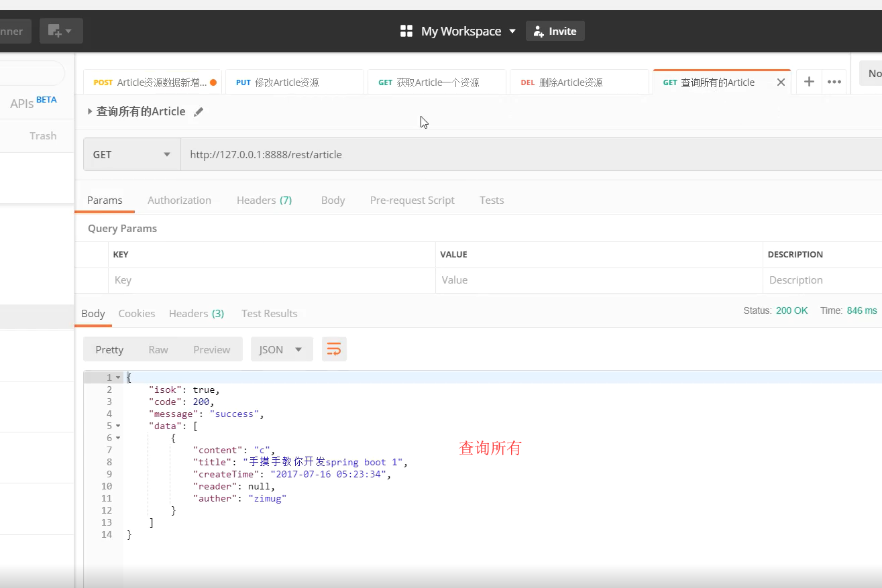Open the Tests tab
Screen dimensions: 882x588
[492, 200]
